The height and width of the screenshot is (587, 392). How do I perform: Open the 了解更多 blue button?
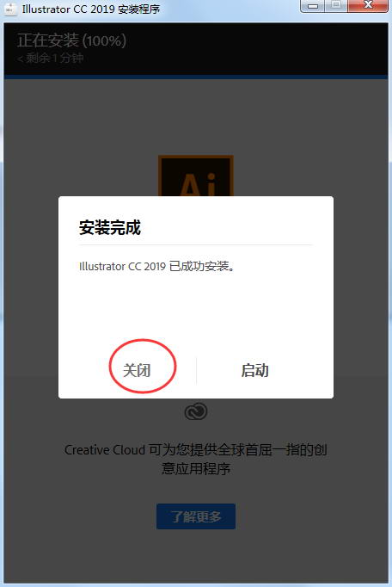(x=196, y=516)
